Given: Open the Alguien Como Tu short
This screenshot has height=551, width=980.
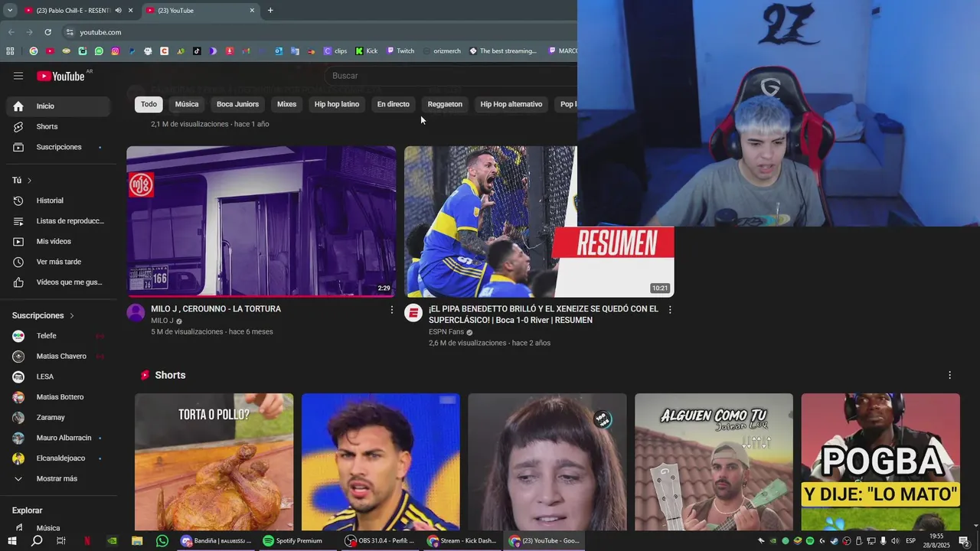Looking at the screenshot, I should click(714, 462).
